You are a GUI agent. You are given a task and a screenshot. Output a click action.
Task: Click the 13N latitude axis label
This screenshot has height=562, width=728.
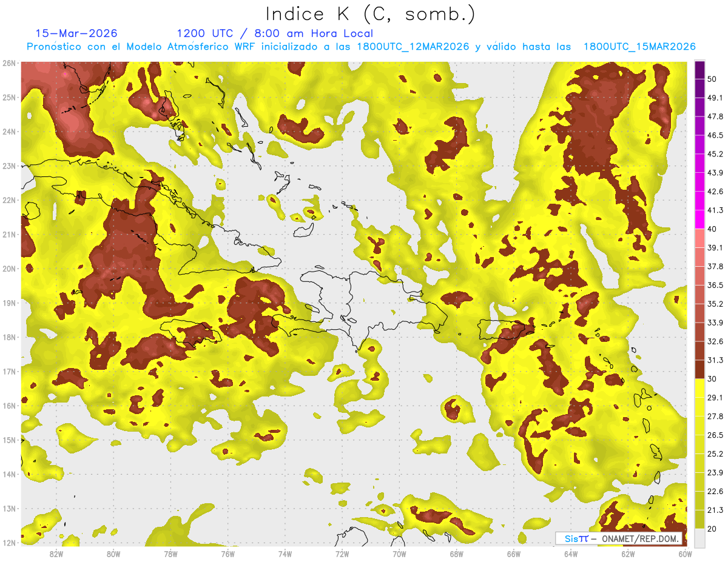(9, 509)
